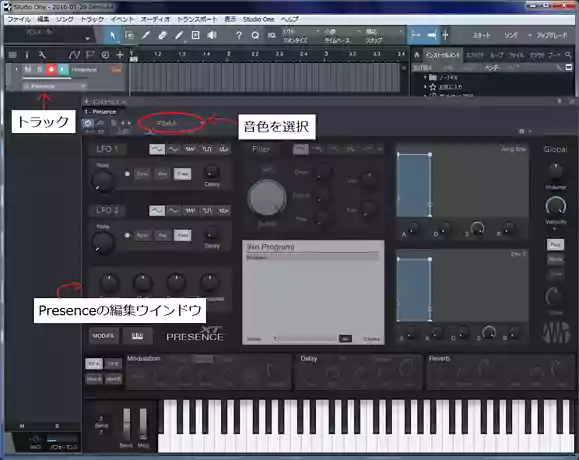Toggle record arm on Presence track
The image size is (579, 460).
(51, 69)
